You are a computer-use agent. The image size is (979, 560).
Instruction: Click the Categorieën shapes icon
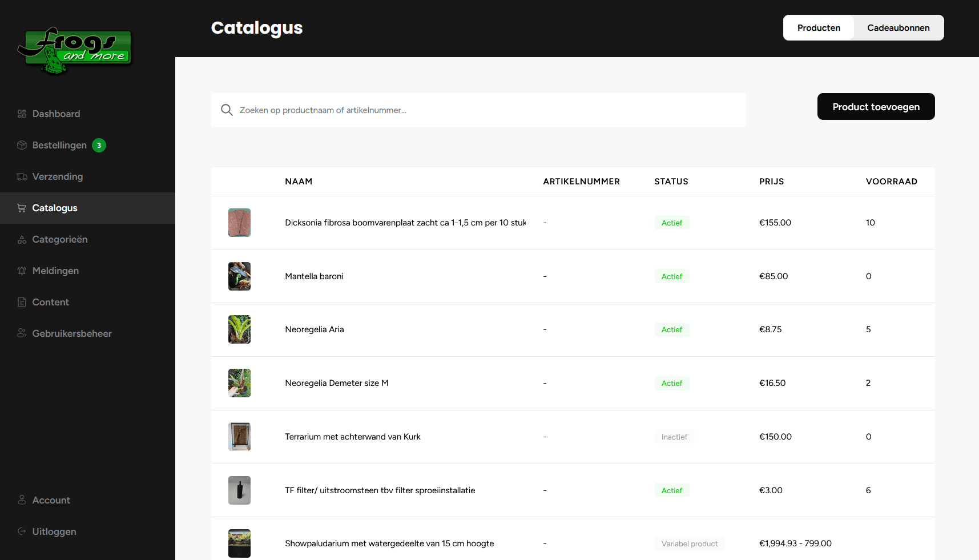22,239
